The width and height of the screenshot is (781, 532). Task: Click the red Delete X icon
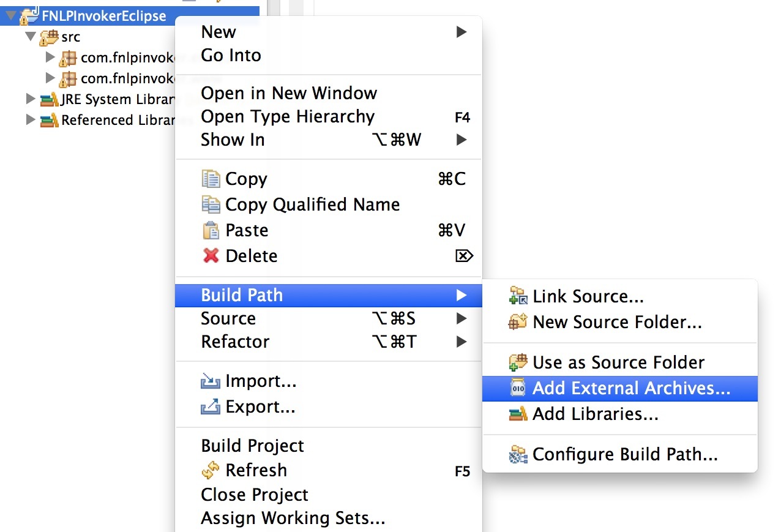click(211, 256)
